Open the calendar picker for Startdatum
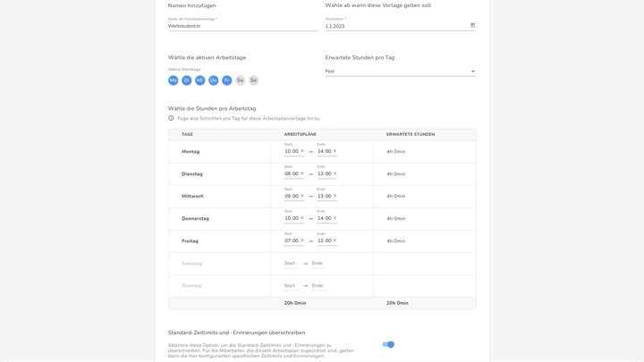The image size is (644, 362). point(472,25)
